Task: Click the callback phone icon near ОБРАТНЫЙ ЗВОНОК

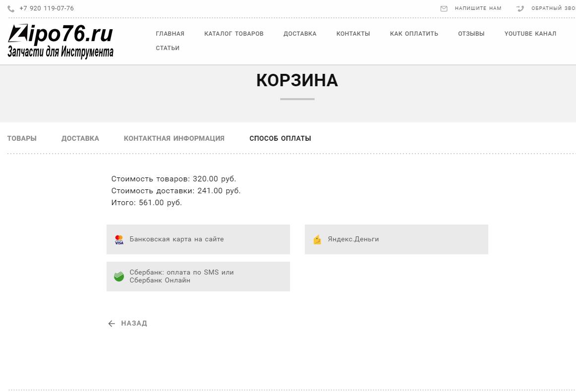Action: (x=519, y=8)
